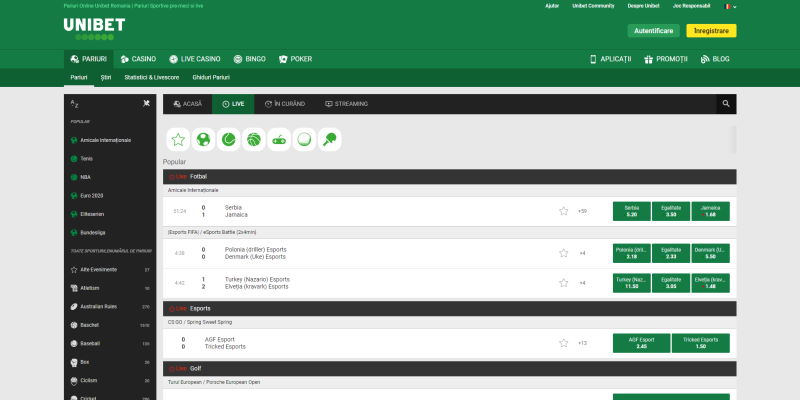Image resolution: width=800 pixels, height=400 pixels.
Task: Collapse the Live Golf section header
Action: [449, 368]
